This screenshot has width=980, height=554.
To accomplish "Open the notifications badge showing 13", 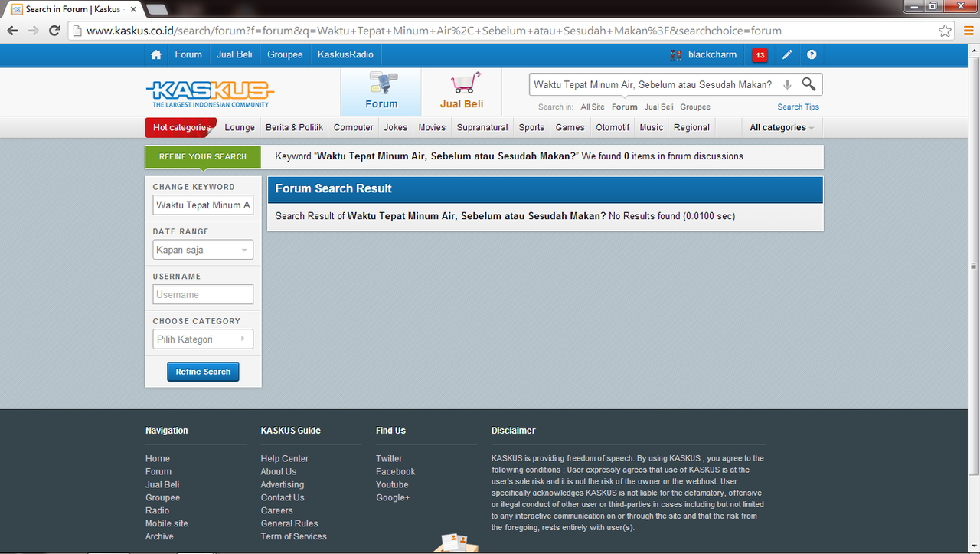I will [x=759, y=55].
